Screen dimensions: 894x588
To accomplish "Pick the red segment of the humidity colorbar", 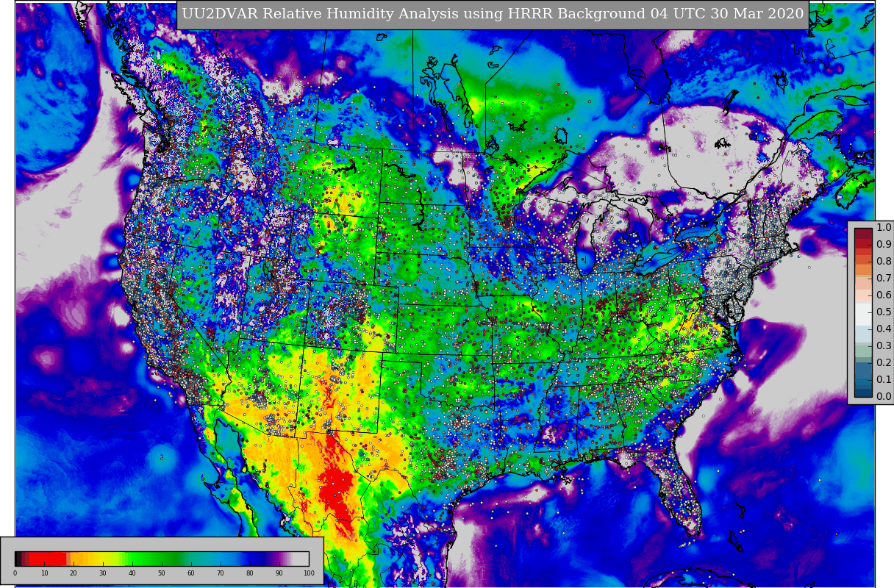I will [x=48, y=559].
